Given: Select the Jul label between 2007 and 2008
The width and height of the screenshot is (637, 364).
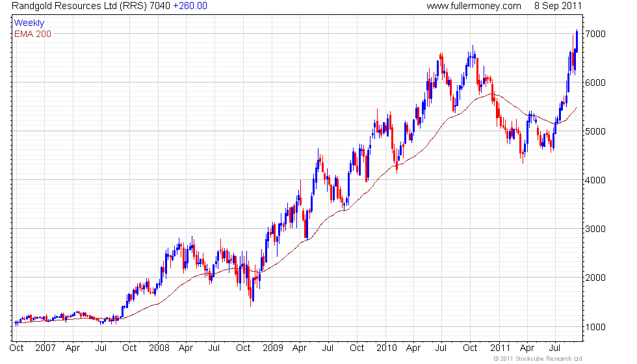Looking at the screenshot, I should [101, 348].
